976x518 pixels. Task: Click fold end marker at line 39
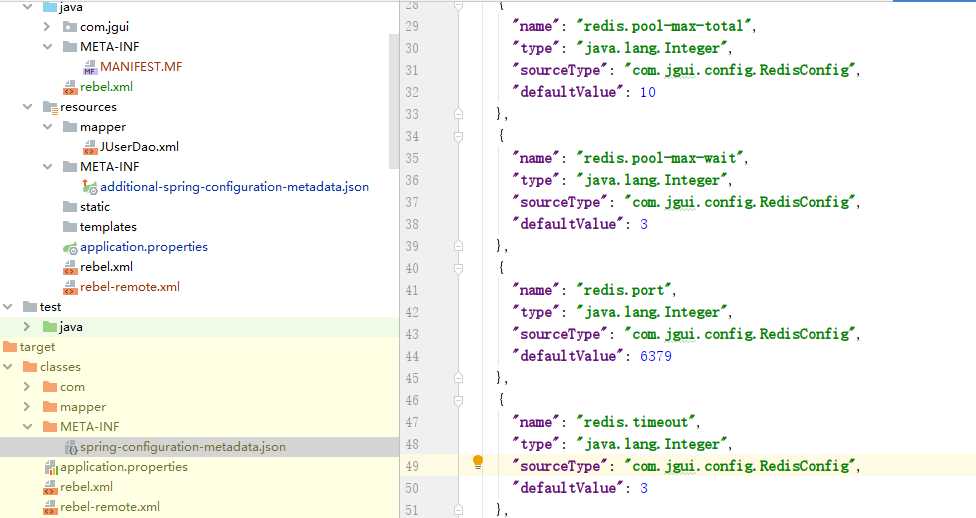[459, 246]
